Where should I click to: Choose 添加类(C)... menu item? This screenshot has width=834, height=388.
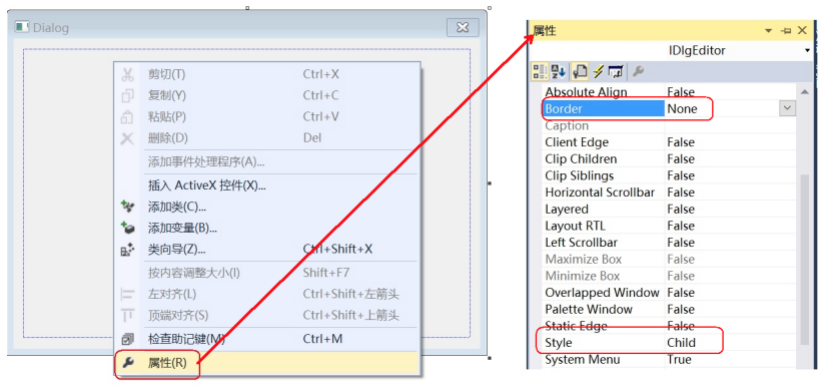click(267, 207)
